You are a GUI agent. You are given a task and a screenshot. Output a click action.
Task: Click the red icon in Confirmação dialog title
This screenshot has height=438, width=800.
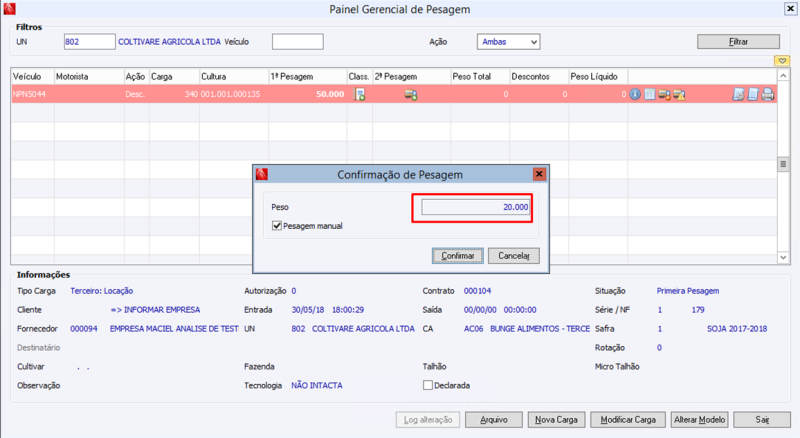[262, 174]
